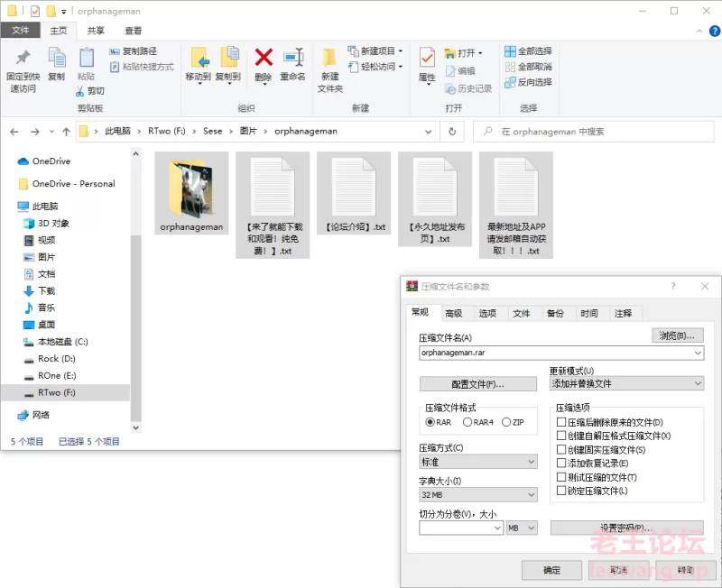The image size is (722, 588).
Task: Switch to Backup (备份) tab in dialog
Action: pyautogui.click(x=555, y=313)
